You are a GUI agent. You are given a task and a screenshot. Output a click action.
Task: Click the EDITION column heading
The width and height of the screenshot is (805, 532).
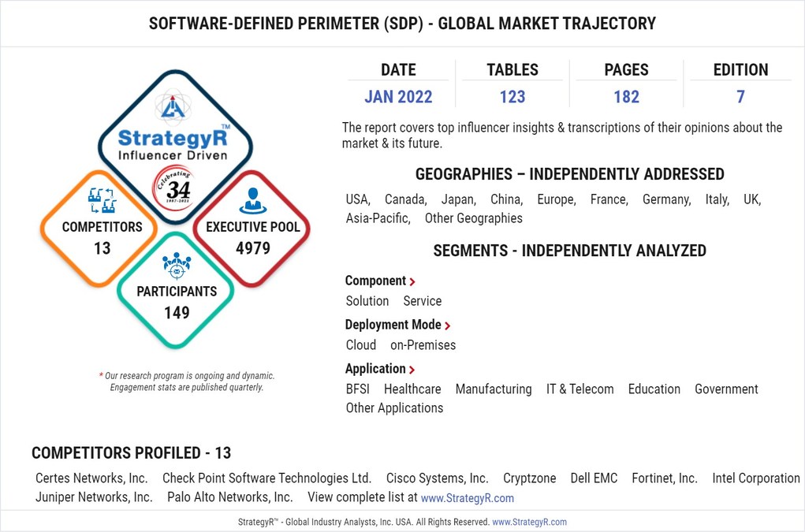coord(740,70)
